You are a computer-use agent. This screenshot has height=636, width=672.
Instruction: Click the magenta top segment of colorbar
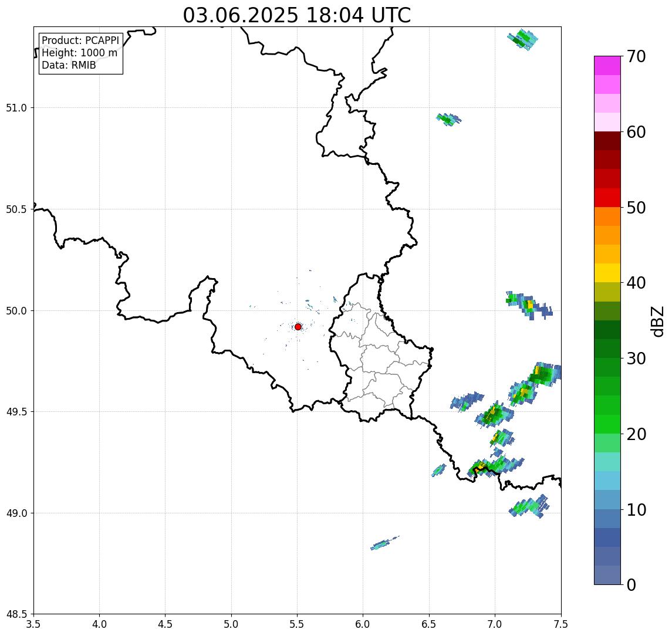(x=607, y=66)
